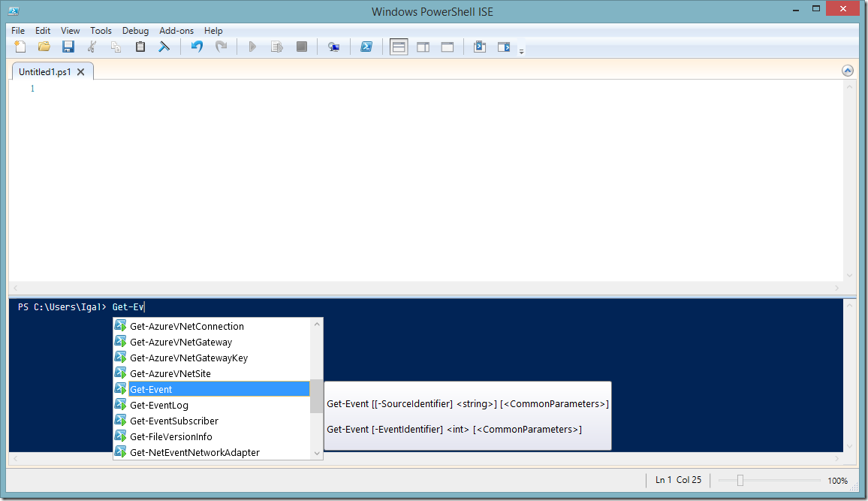The width and height of the screenshot is (868, 501).
Task: Save the current script
Action: [x=68, y=46]
